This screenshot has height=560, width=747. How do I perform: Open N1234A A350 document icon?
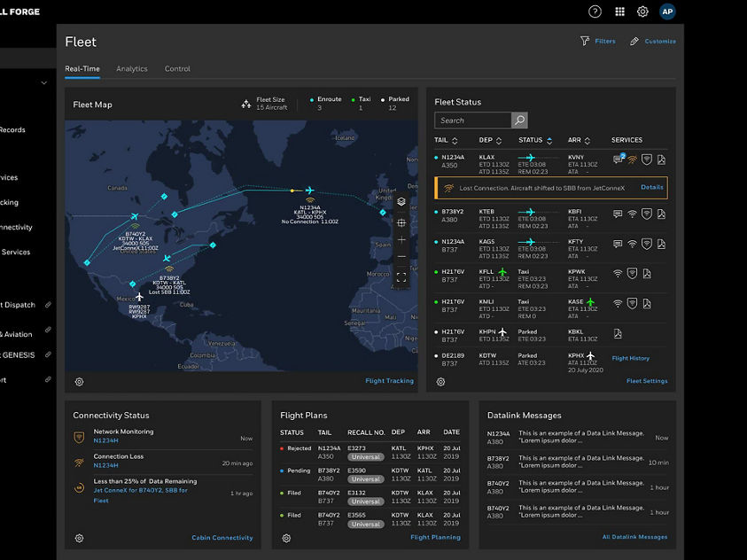661,160
